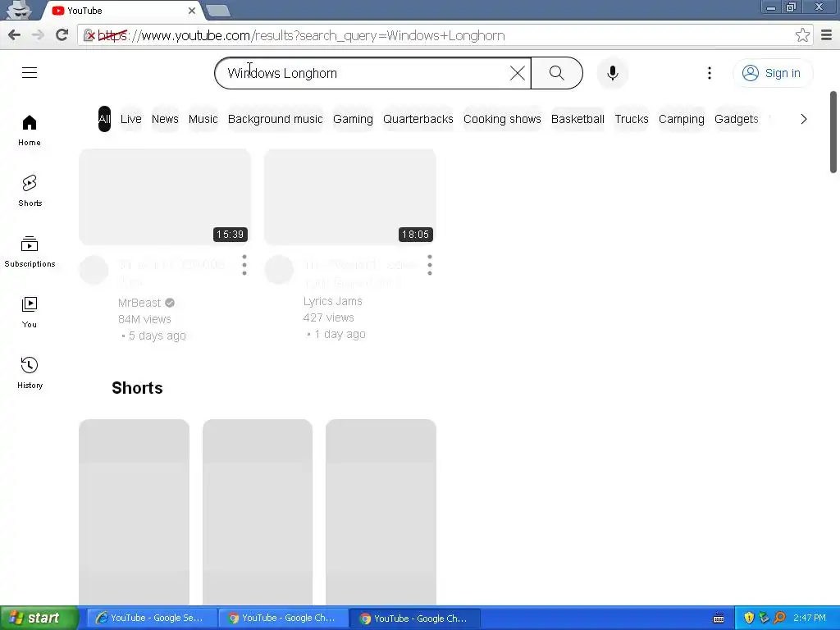This screenshot has width=840, height=630.
Task: Open the second Shorts thumbnail
Action: pyautogui.click(x=257, y=512)
